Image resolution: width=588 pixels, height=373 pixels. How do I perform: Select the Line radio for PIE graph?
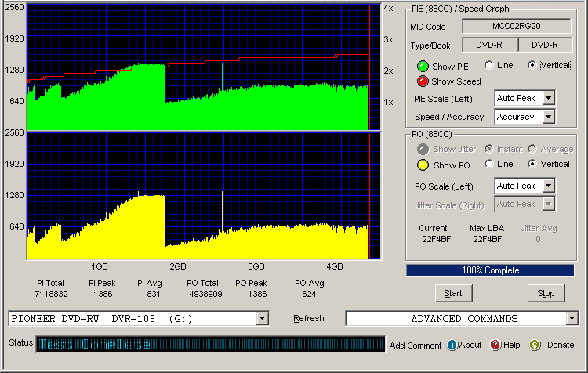(x=490, y=65)
